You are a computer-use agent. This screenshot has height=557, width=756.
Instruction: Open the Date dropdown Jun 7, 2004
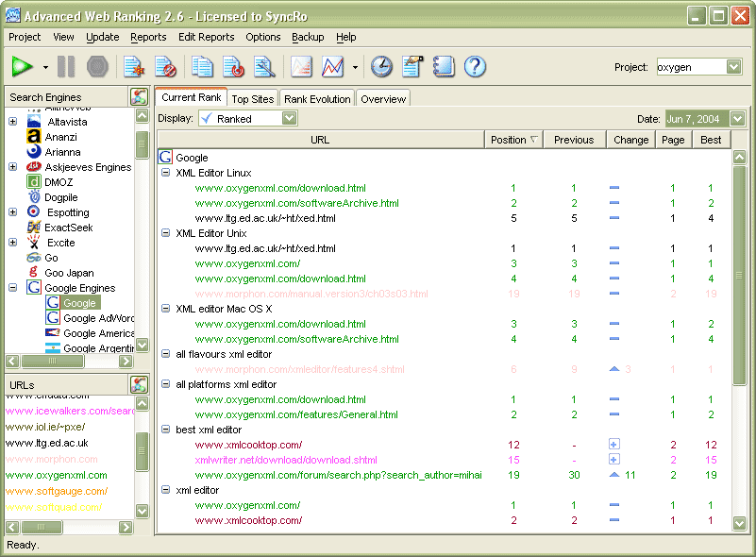tap(737, 119)
